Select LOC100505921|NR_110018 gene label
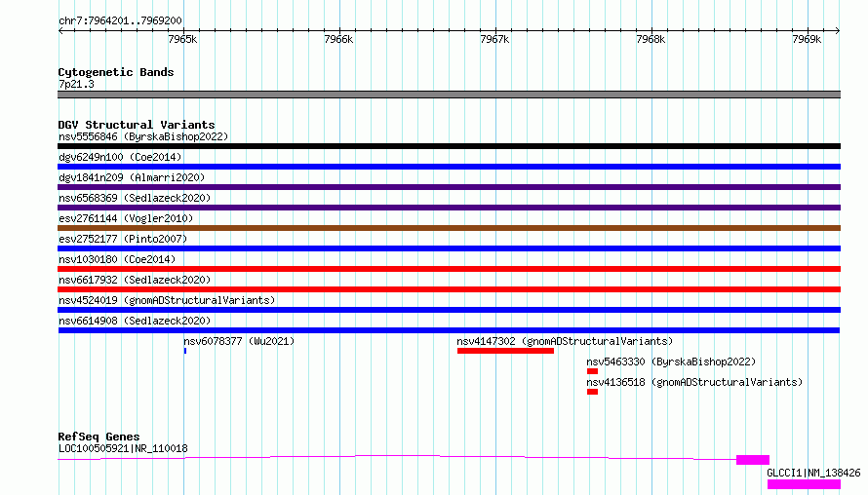 click(x=123, y=448)
